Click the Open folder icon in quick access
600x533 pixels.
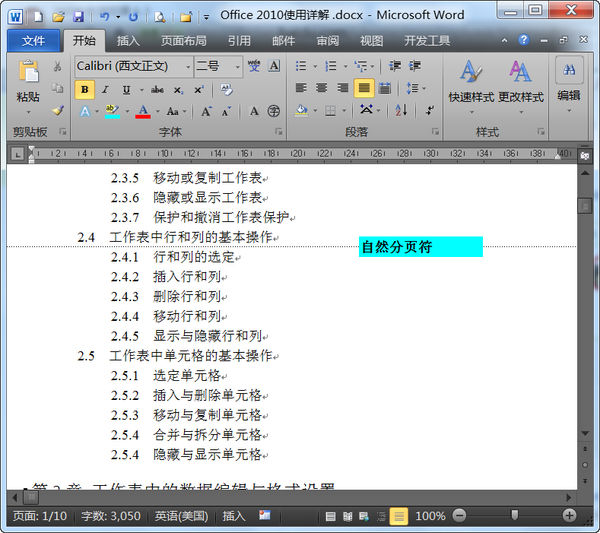tap(59, 17)
